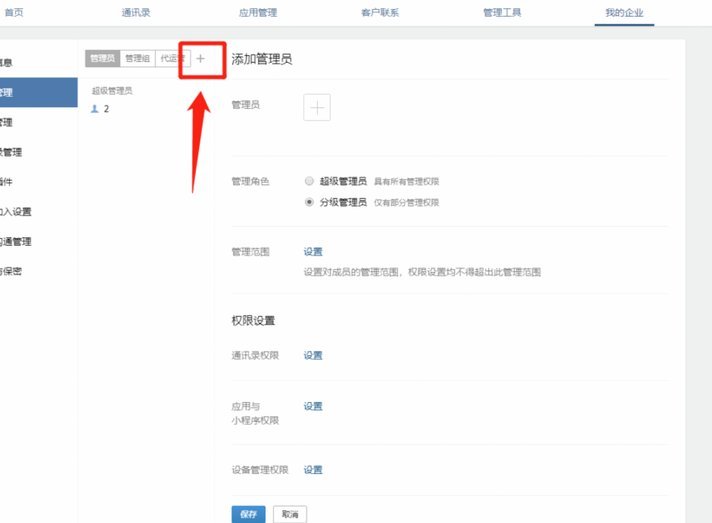
Task: Click 设置 link for 通讯录权限
Action: pyautogui.click(x=313, y=355)
